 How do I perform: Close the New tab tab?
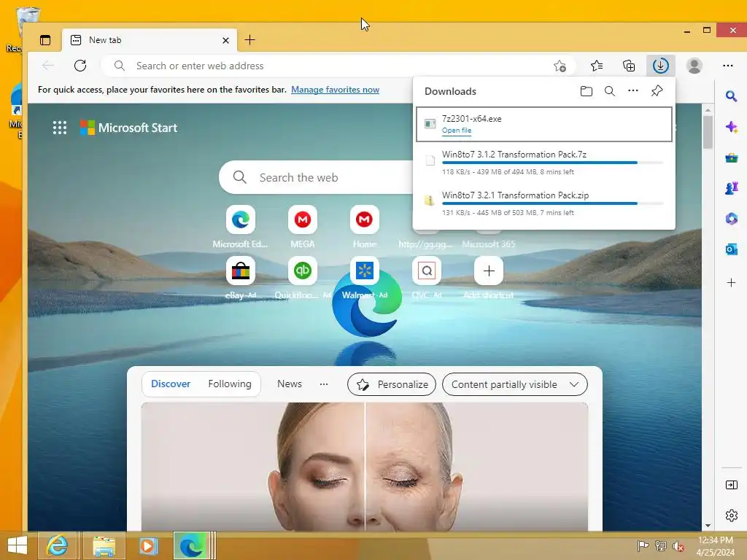click(226, 41)
